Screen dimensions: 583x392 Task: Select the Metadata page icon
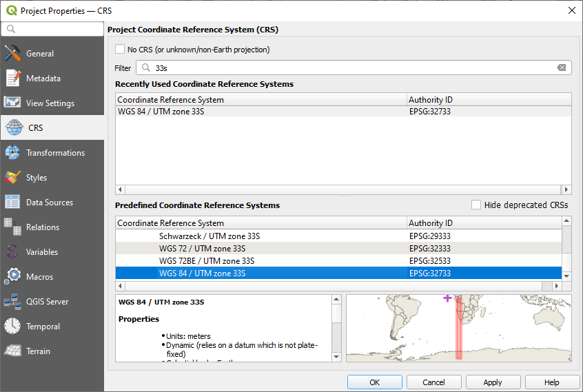pos(12,79)
